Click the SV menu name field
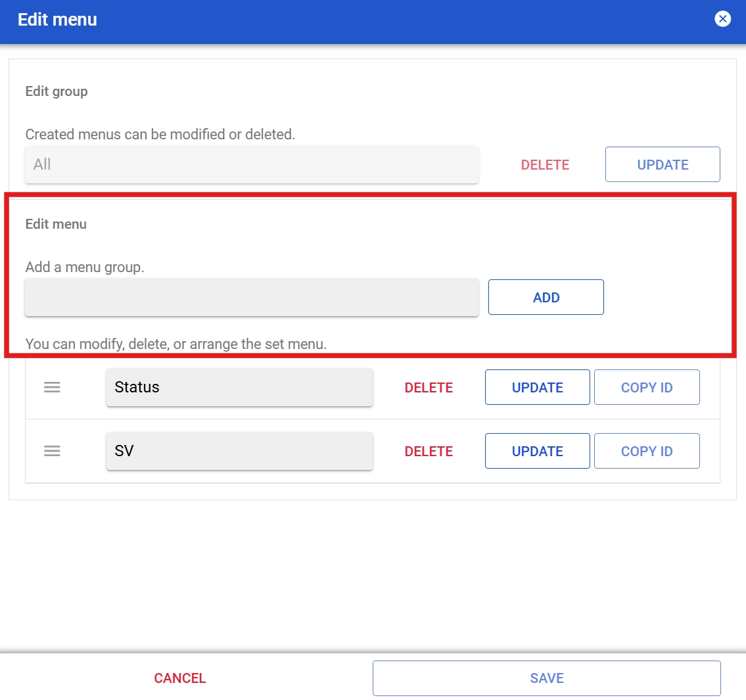 pyautogui.click(x=239, y=451)
